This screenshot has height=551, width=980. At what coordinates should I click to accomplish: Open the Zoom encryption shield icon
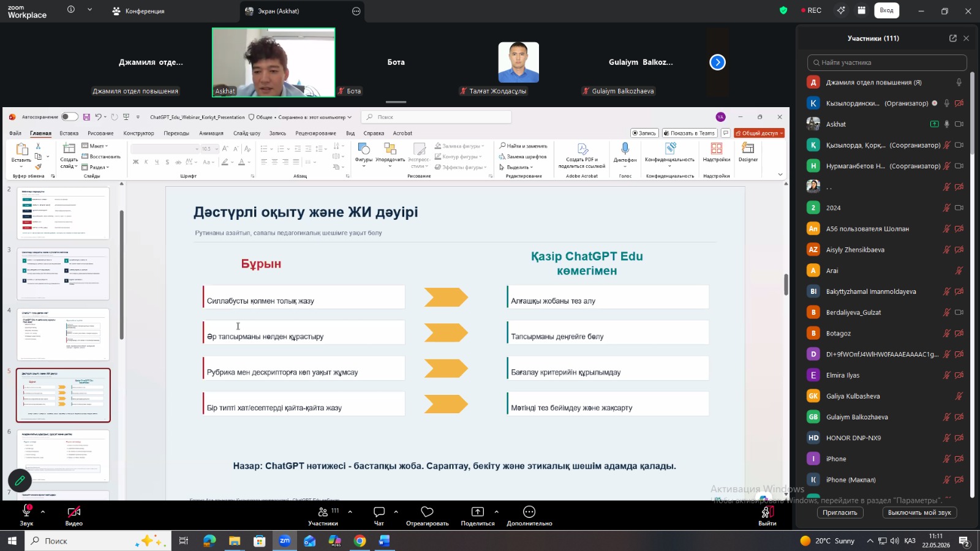(x=783, y=10)
